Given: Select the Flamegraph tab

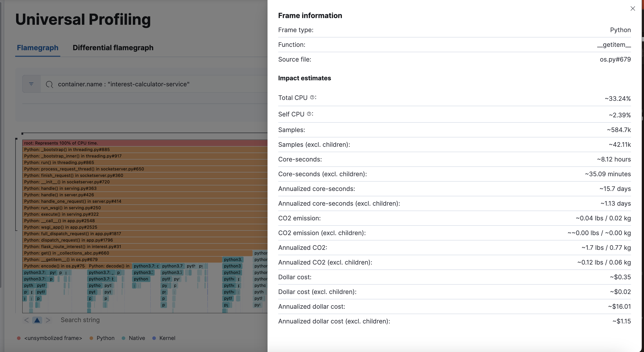Looking at the screenshot, I should tap(38, 48).
